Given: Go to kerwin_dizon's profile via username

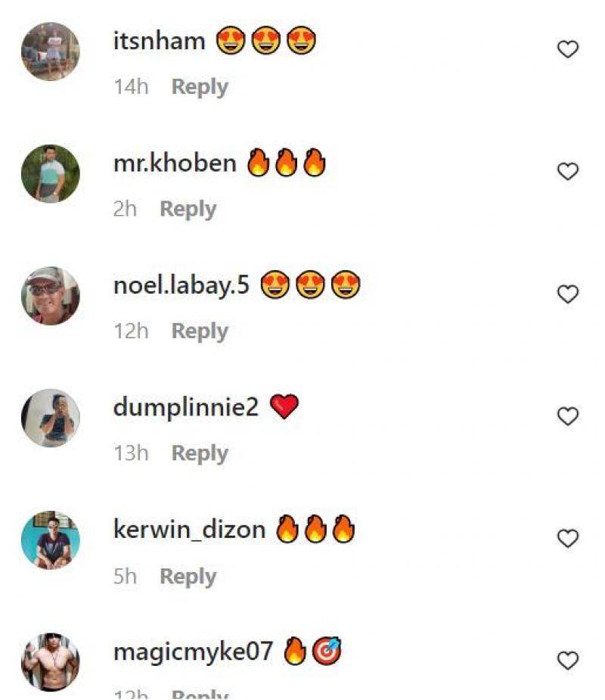Looking at the screenshot, I should pos(189,530).
